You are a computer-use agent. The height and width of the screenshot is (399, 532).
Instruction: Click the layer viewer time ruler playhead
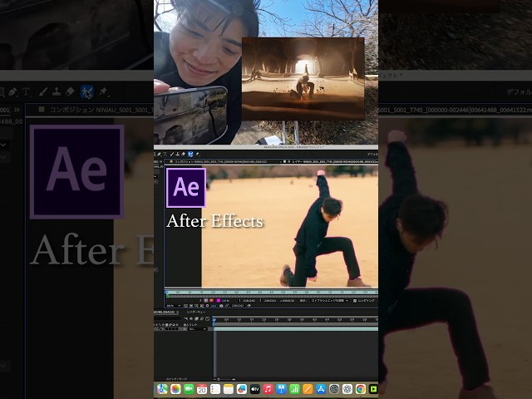pos(166,291)
